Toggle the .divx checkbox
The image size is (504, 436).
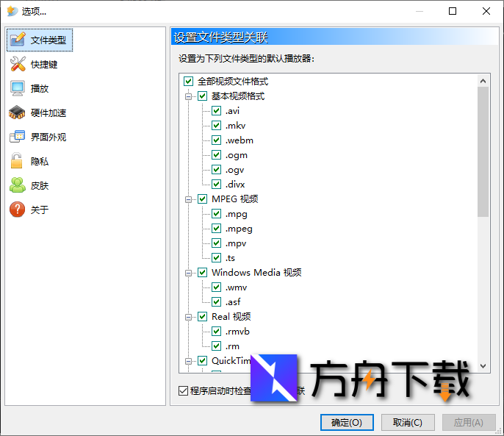216,185
